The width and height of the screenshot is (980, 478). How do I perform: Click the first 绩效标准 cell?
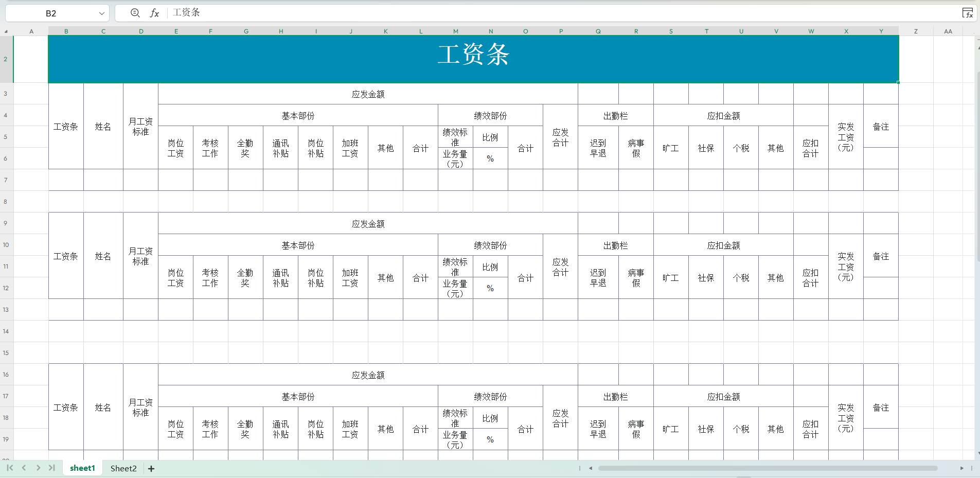455,137
